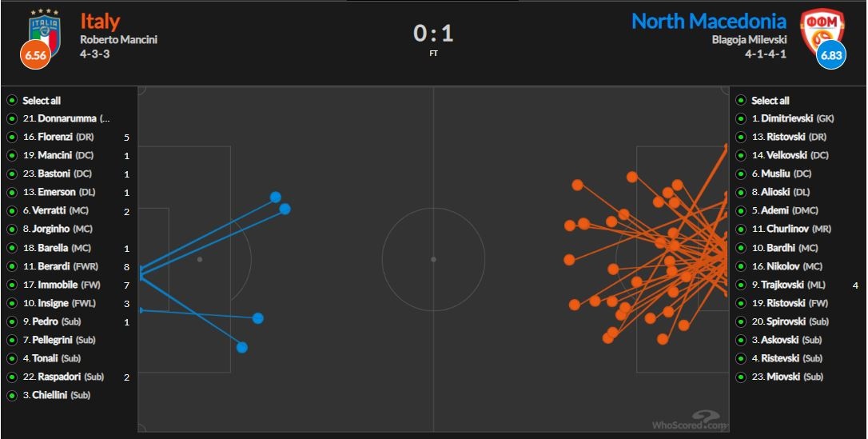Deselect 21. Donnarumma player marker
Image resolution: width=868 pixels, height=439 pixels.
[x=12, y=119]
